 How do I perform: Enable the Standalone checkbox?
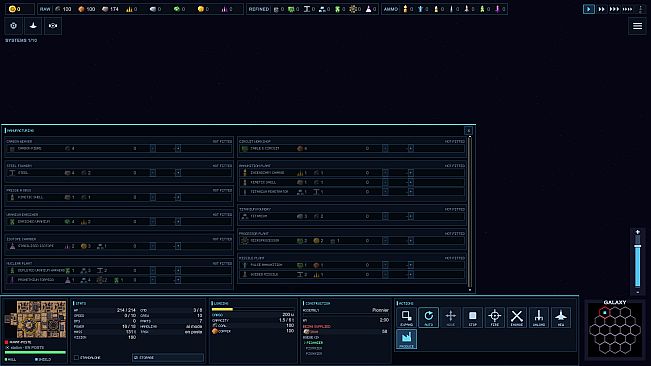[76, 357]
